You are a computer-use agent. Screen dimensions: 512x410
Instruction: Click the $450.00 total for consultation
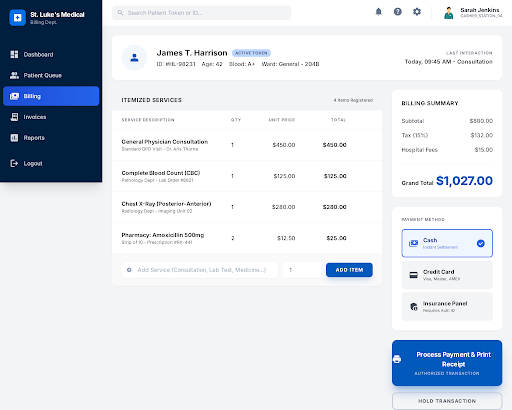334,145
